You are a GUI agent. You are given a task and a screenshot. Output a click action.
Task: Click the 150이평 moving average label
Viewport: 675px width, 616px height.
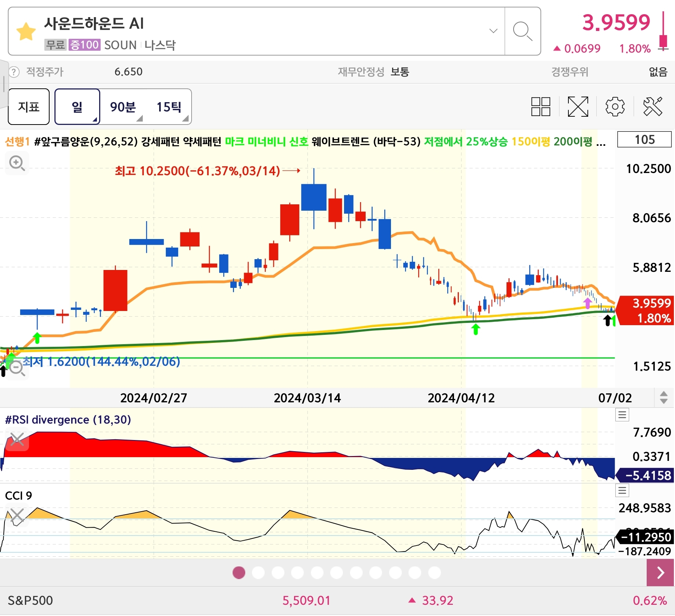[x=531, y=142]
